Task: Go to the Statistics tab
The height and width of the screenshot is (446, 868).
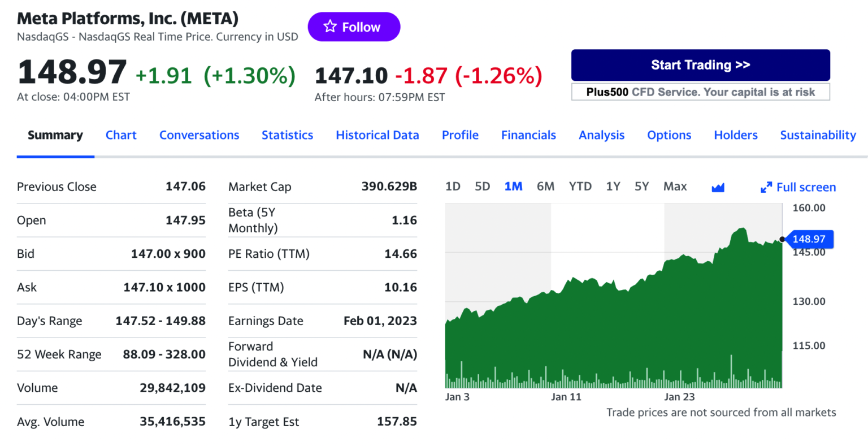Action: (287, 135)
